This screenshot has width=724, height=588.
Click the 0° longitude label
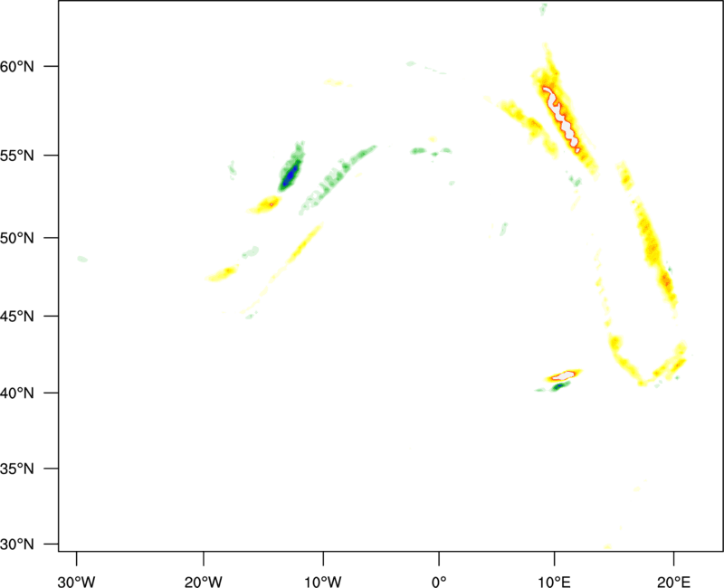(439, 582)
